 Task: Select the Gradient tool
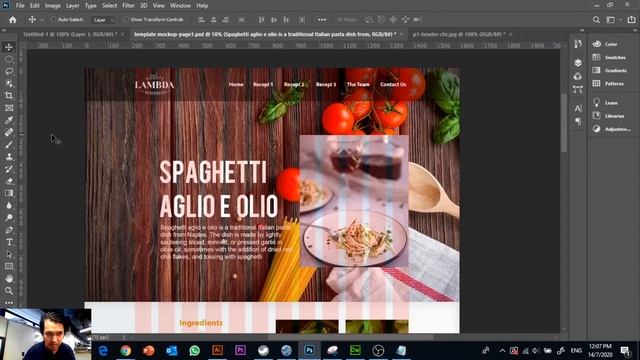[x=9, y=193]
